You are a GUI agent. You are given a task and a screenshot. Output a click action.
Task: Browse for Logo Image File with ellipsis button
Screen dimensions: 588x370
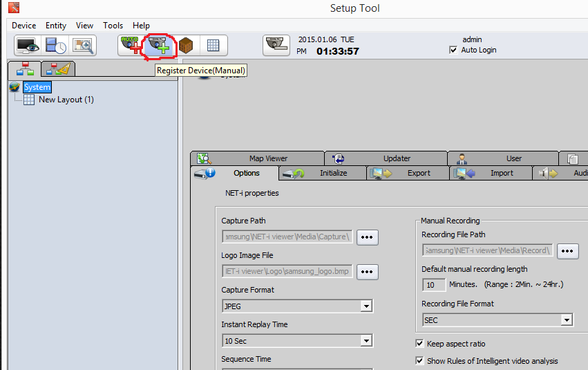367,272
